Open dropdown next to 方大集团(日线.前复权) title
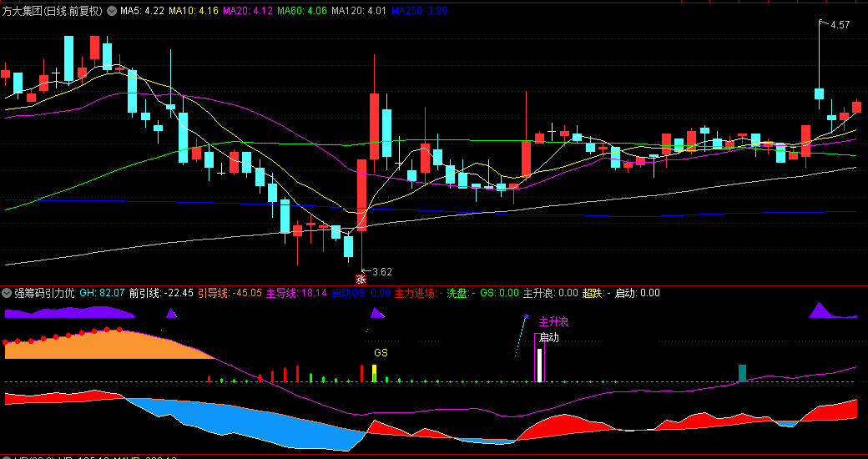This screenshot has width=868, height=459. click(x=111, y=11)
